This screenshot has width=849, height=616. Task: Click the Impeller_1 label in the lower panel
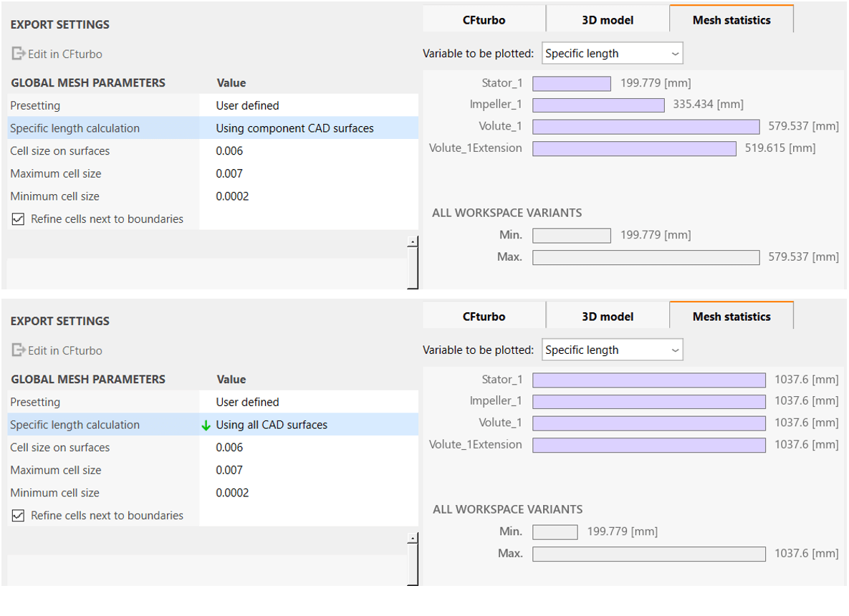pos(496,400)
